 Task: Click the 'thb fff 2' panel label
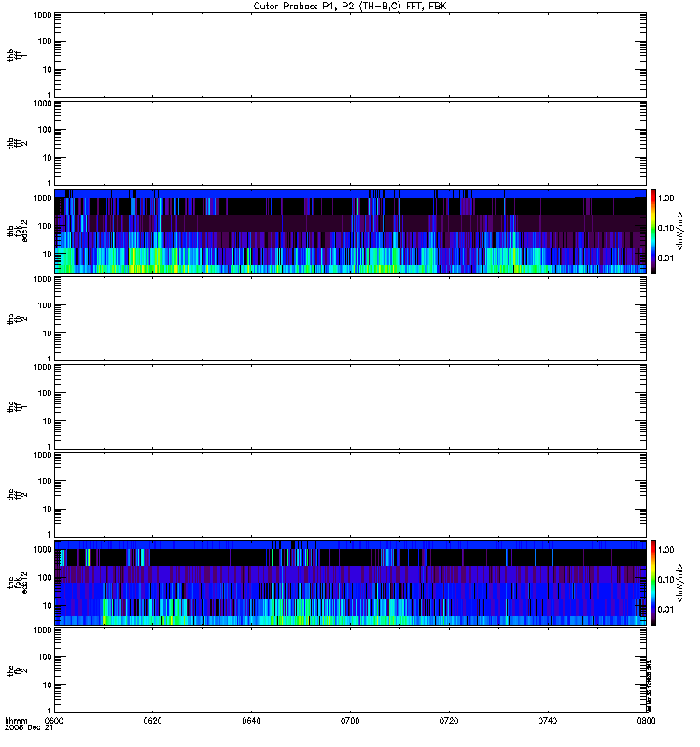[17, 144]
